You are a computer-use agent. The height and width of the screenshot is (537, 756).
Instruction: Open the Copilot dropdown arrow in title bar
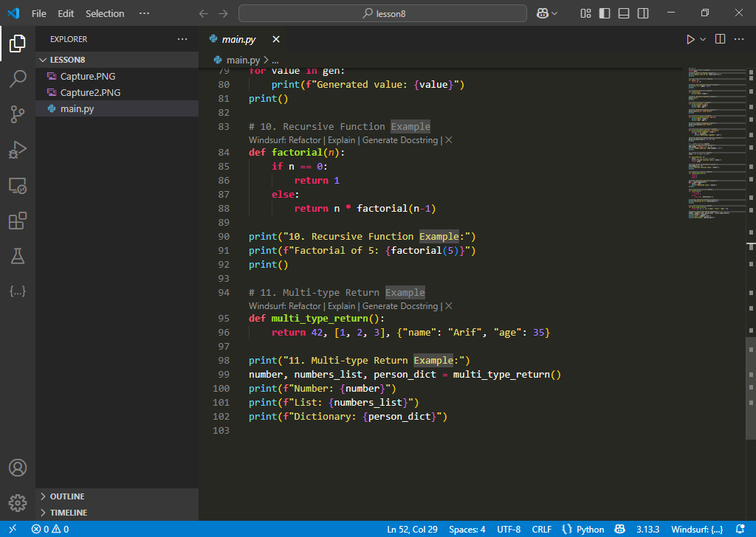[x=554, y=13]
